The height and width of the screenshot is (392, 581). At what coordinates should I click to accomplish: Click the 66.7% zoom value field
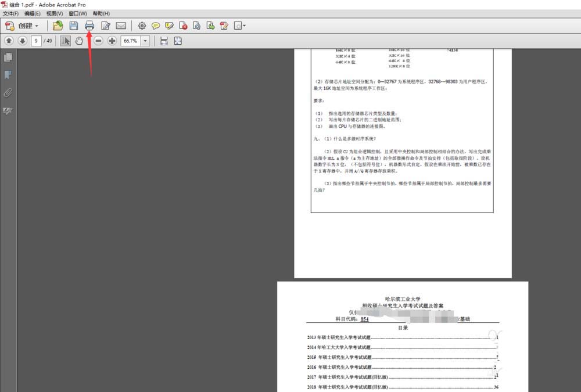pos(130,41)
